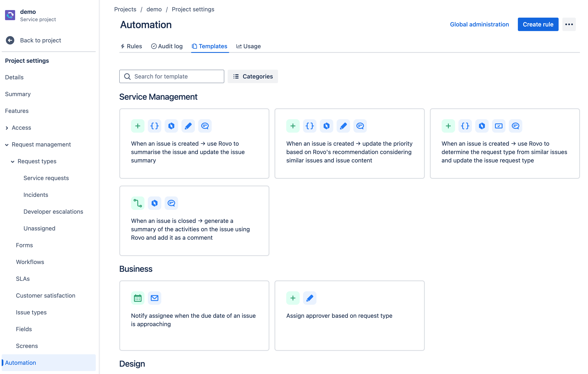Click the comment icon on issue closed card

tap(171, 203)
